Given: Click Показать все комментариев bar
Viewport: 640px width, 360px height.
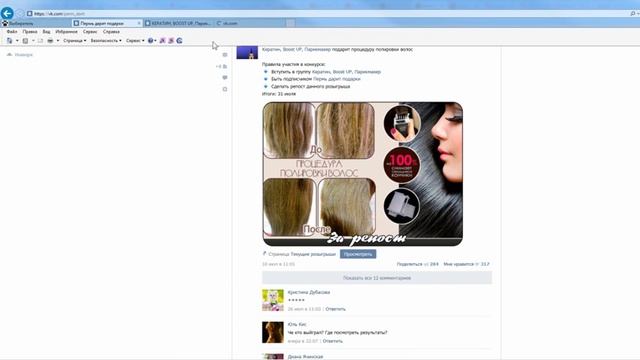Looking at the screenshot, I should coord(377,278).
